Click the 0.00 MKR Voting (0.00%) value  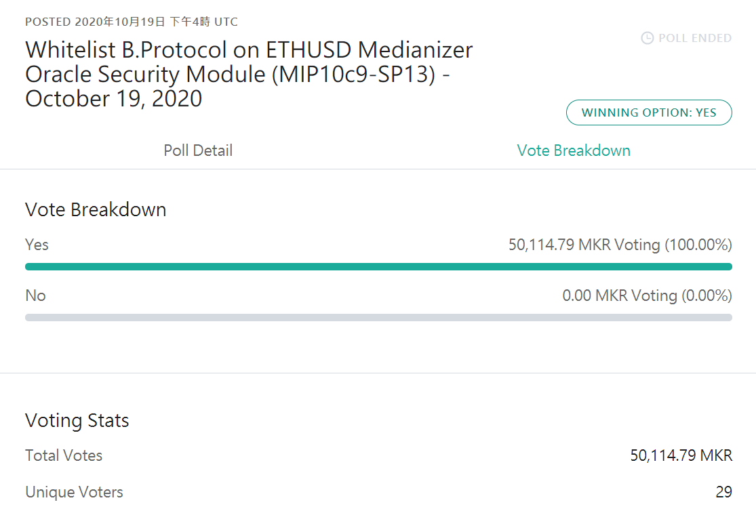647,295
